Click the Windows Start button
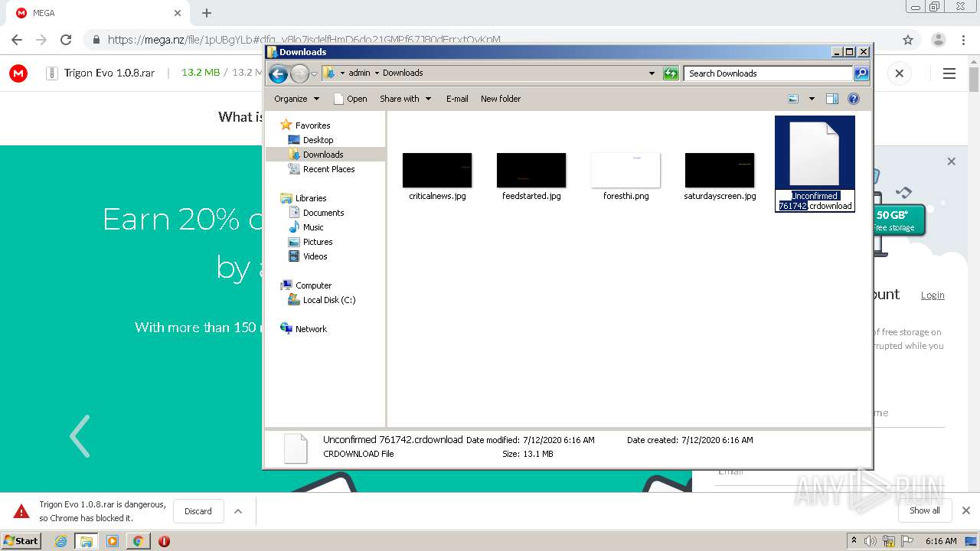 [x=21, y=540]
